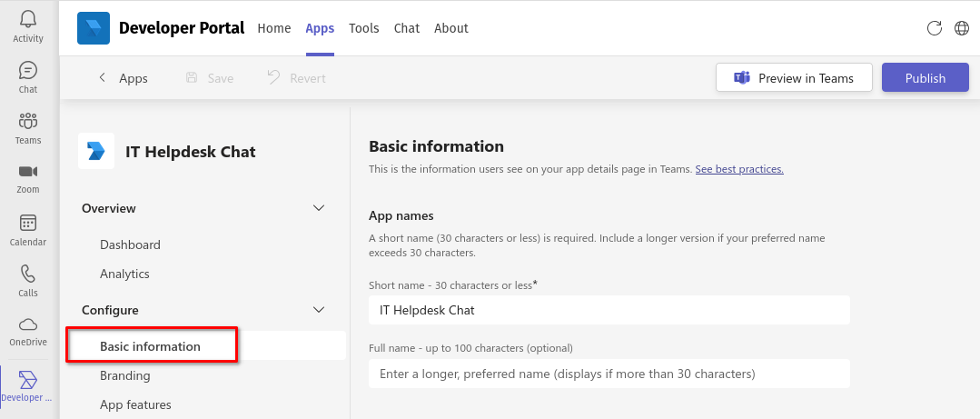Switch to the Tools tab
980x419 pixels.
363,28
